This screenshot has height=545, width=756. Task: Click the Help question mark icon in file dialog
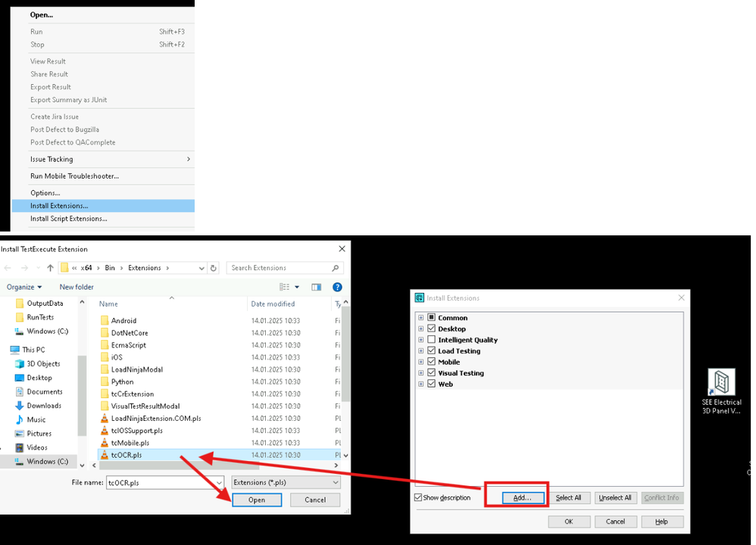click(338, 287)
